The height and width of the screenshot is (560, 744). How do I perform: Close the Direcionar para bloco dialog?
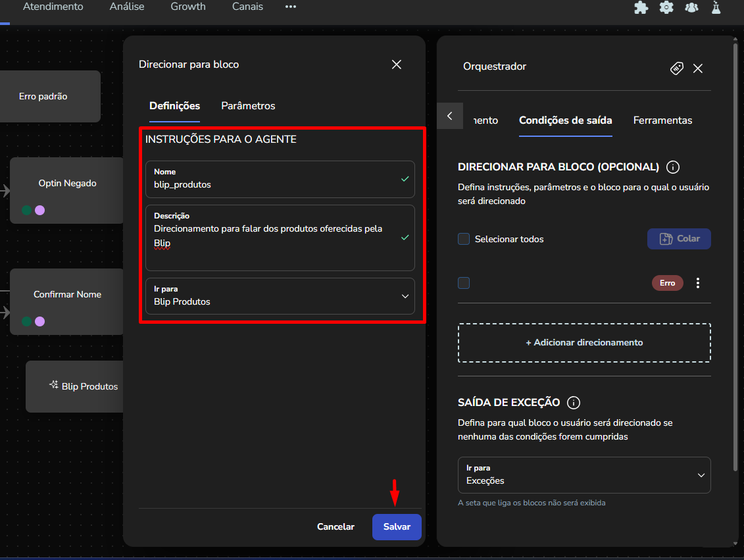coord(396,64)
